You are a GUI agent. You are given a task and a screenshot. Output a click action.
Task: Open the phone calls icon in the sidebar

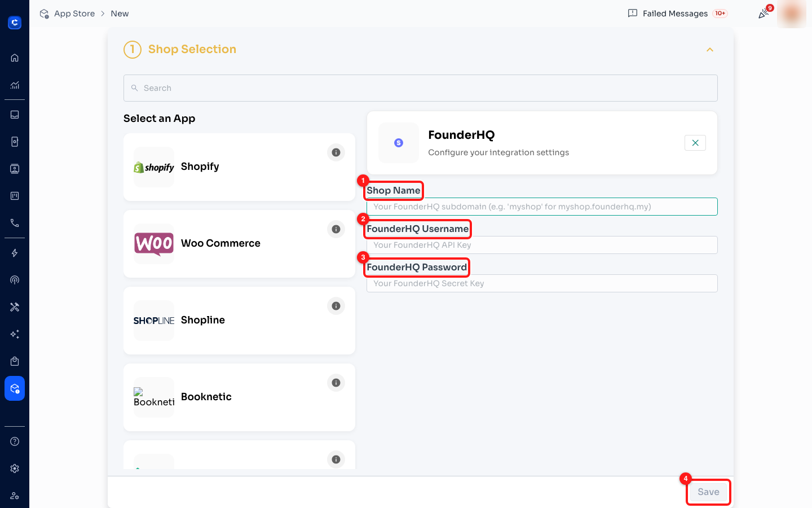pos(15,223)
